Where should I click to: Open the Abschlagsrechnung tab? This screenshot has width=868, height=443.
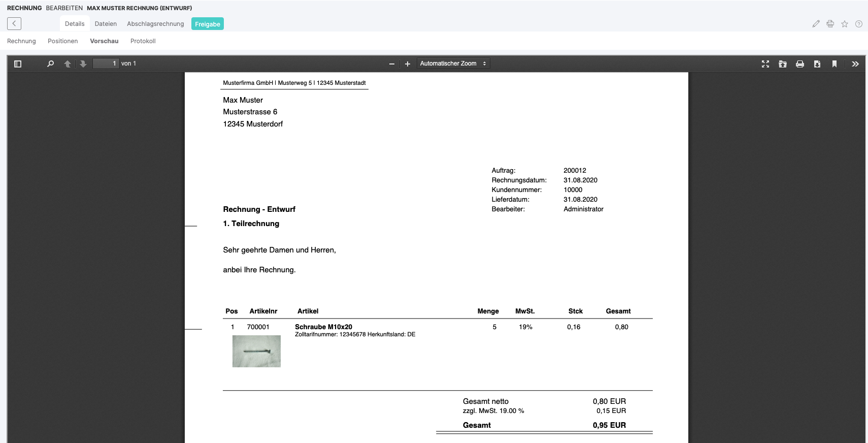click(x=155, y=24)
